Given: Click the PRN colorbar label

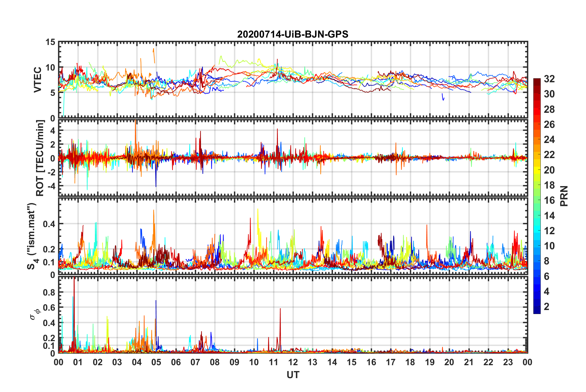Looking at the screenshot, I should point(564,196).
